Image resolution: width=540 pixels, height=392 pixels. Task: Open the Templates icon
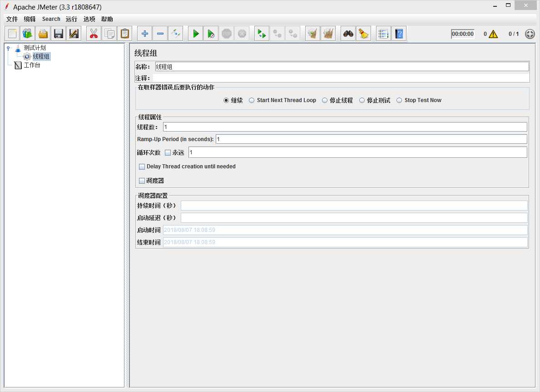click(x=28, y=34)
